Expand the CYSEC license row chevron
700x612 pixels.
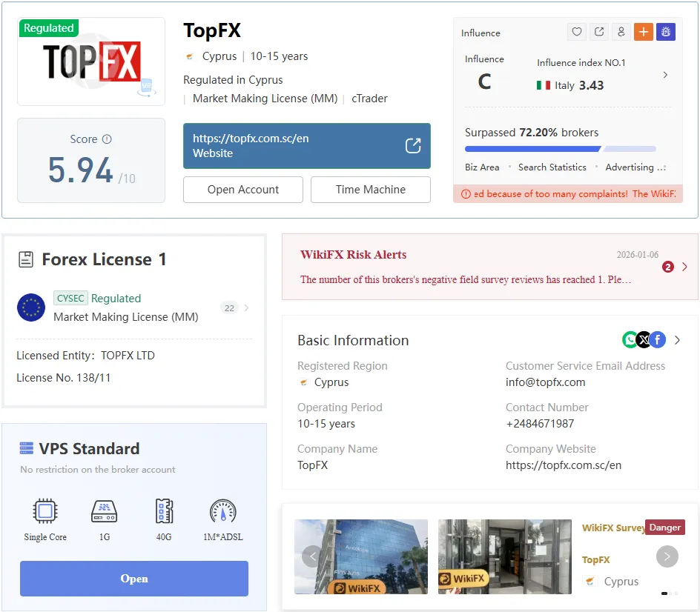point(246,307)
